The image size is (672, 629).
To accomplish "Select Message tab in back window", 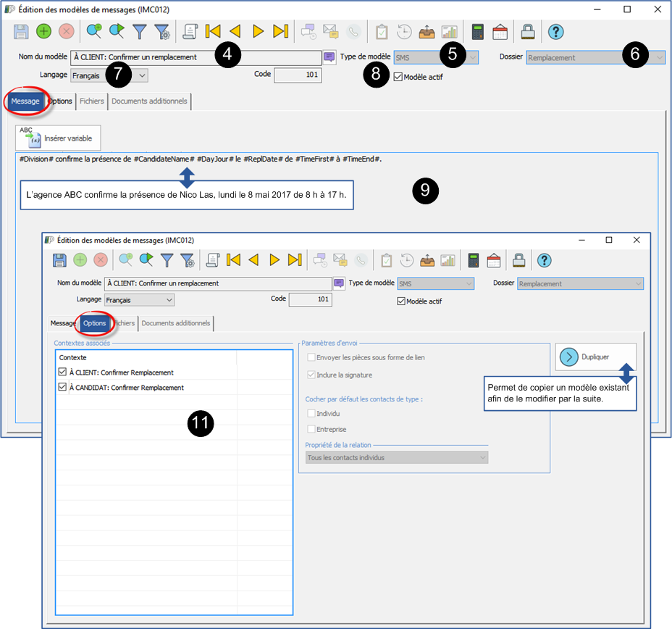I will (25, 101).
